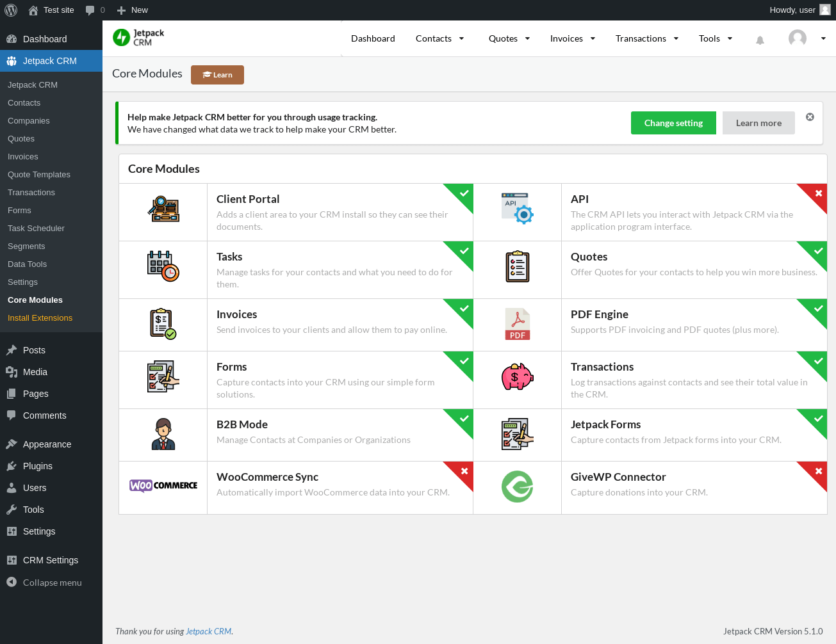Click the B2B Mode businessman icon
836x644 pixels.
pyautogui.click(x=163, y=434)
